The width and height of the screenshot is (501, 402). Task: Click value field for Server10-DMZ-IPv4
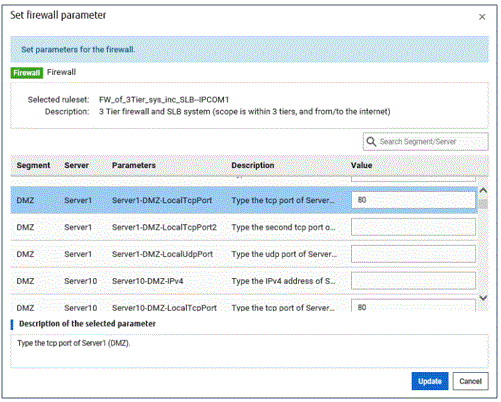coord(413,281)
